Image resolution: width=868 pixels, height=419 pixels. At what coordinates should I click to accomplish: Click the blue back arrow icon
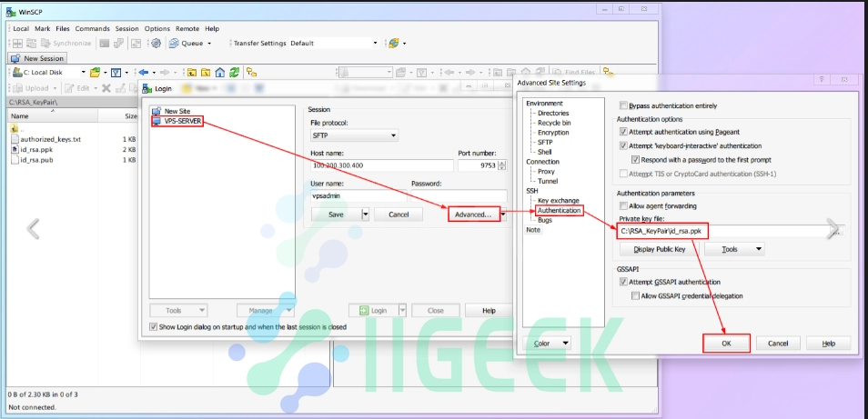point(143,73)
